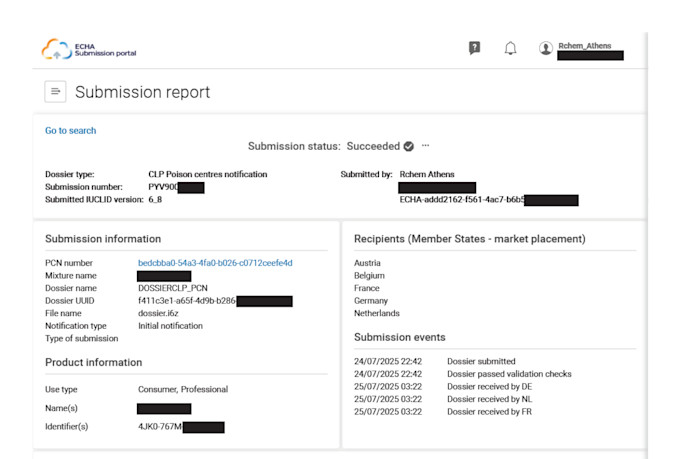Select the ECHA-addd2162 identifier text
Screen dimensions: 680x459
(462, 200)
